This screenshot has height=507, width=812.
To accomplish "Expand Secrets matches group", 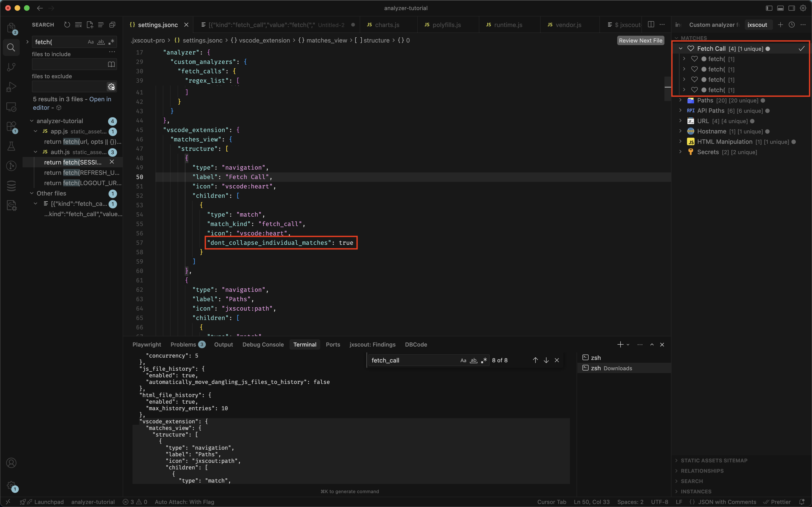I will point(681,152).
